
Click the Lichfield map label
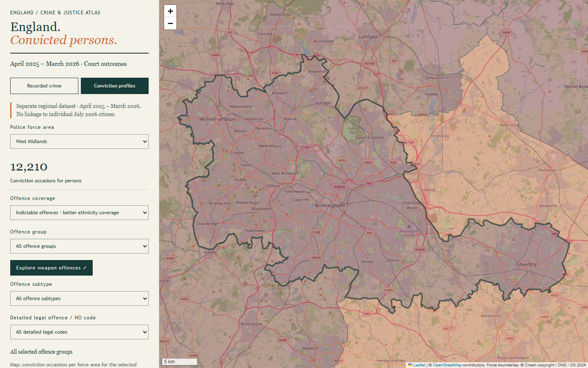pyautogui.click(x=367, y=37)
